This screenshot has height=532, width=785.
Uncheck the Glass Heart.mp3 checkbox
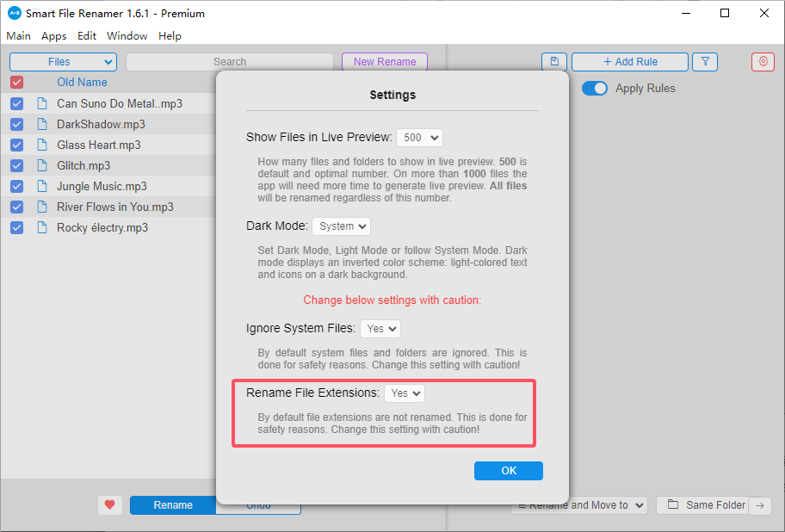pyautogui.click(x=16, y=145)
